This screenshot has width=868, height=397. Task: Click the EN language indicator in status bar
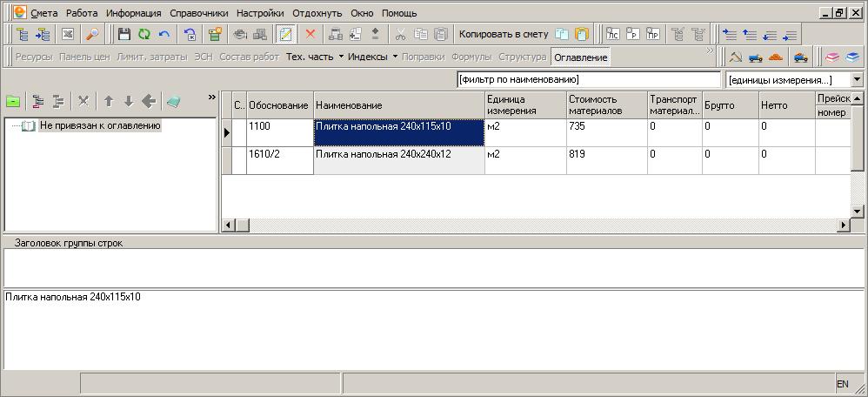843,384
